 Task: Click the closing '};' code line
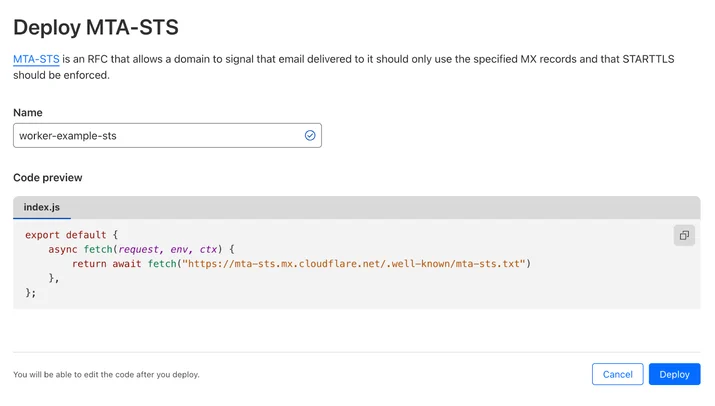coord(31,292)
